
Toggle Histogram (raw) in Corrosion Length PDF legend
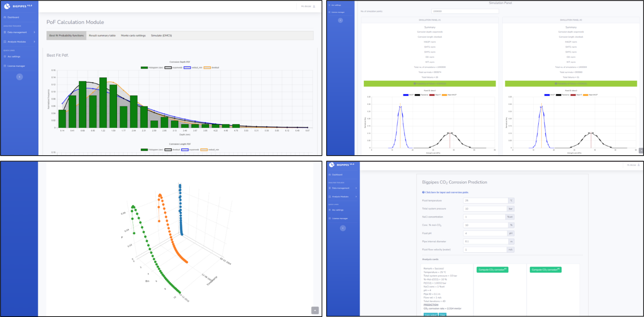click(x=146, y=149)
